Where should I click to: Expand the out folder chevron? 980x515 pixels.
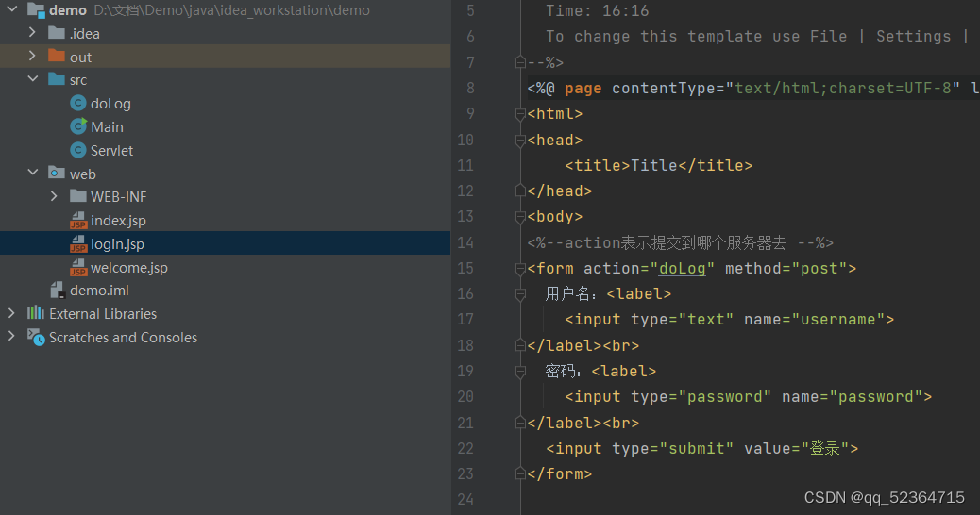32,57
